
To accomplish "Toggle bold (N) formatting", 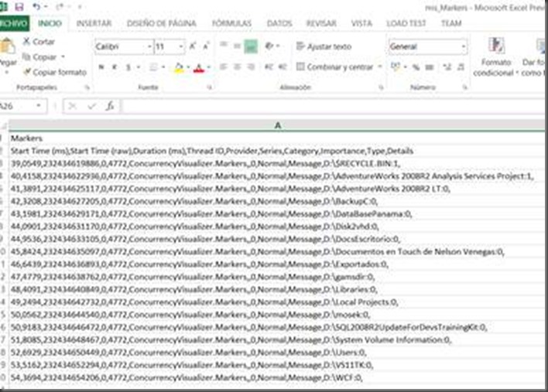I will (101, 67).
